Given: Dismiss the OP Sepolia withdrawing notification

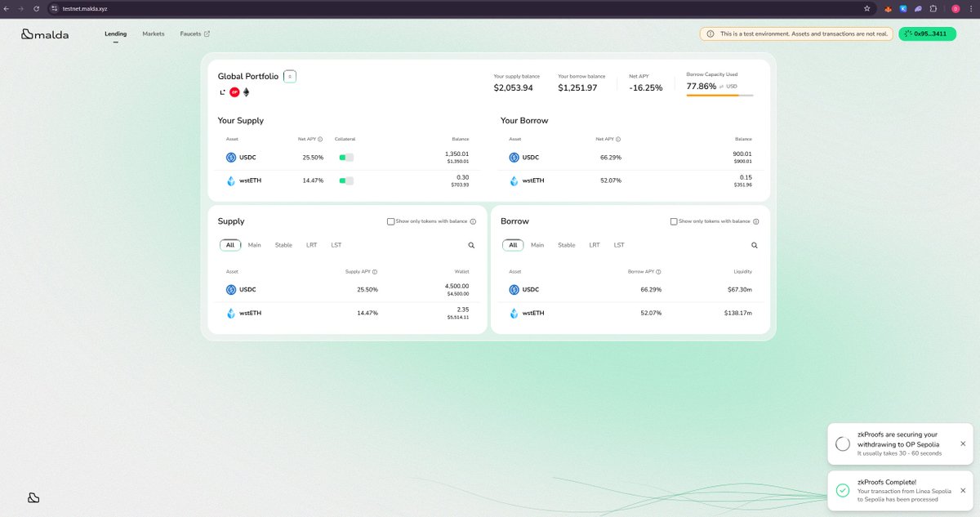Looking at the screenshot, I should coord(962,443).
